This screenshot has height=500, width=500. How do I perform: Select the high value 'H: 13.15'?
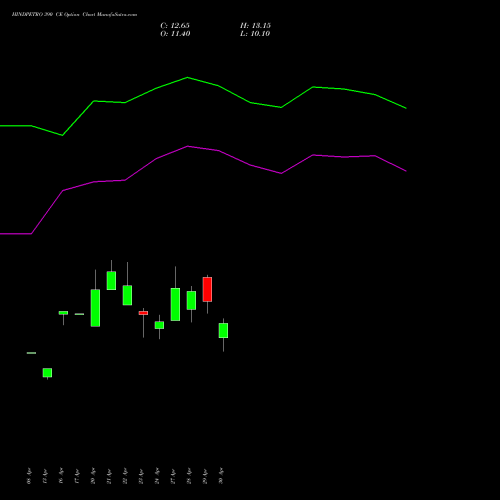tap(255, 26)
